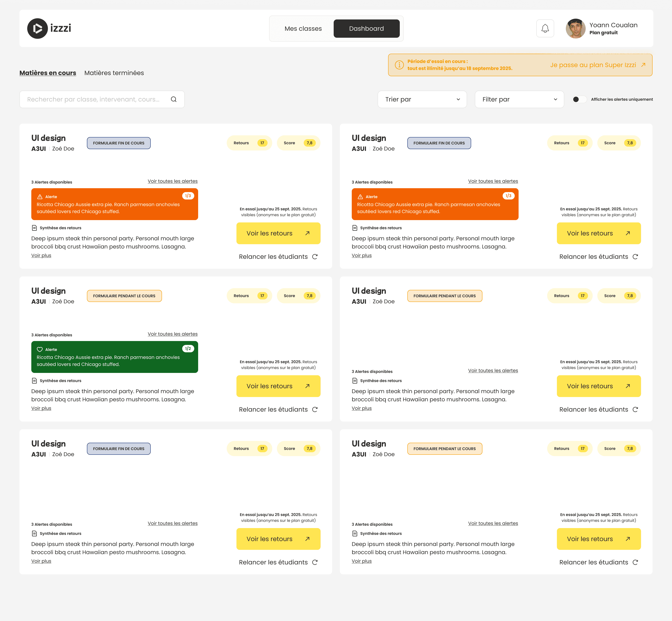The width and height of the screenshot is (672, 621).
Task: Click the document icon beside the first Synthèse des retours
Action: pyautogui.click(x=34, y=228)
